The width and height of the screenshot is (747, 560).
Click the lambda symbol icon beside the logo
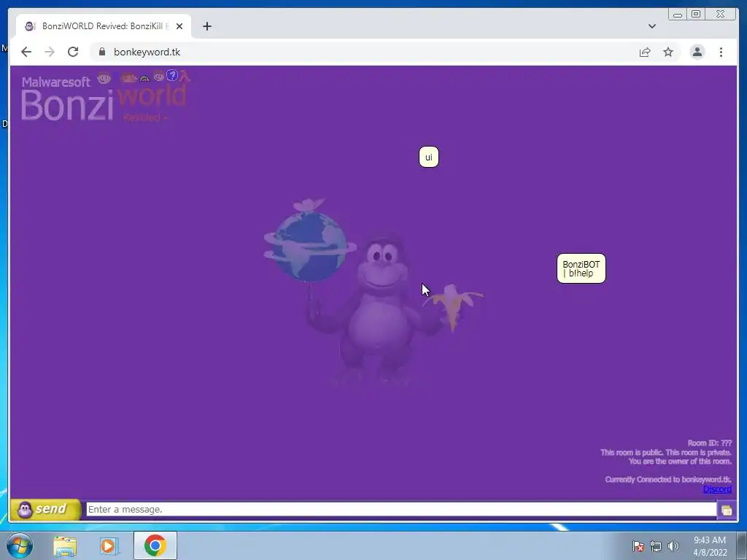[185, 76]
